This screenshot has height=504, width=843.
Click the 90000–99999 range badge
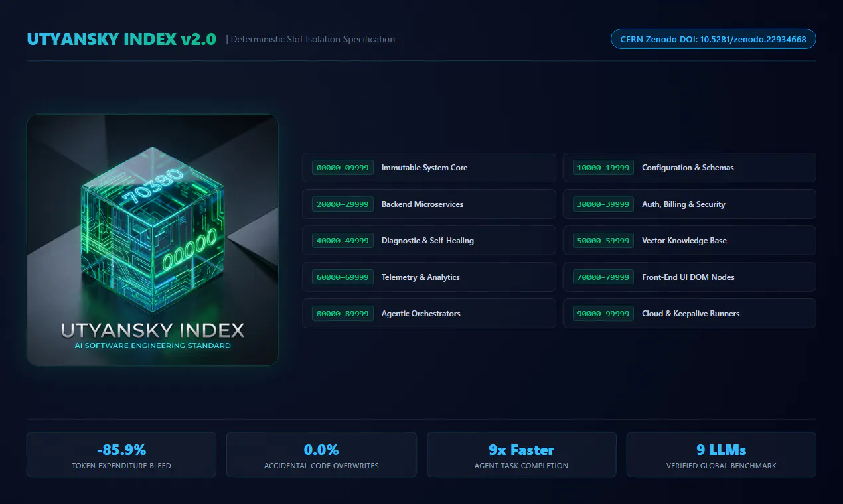(603, 314)
